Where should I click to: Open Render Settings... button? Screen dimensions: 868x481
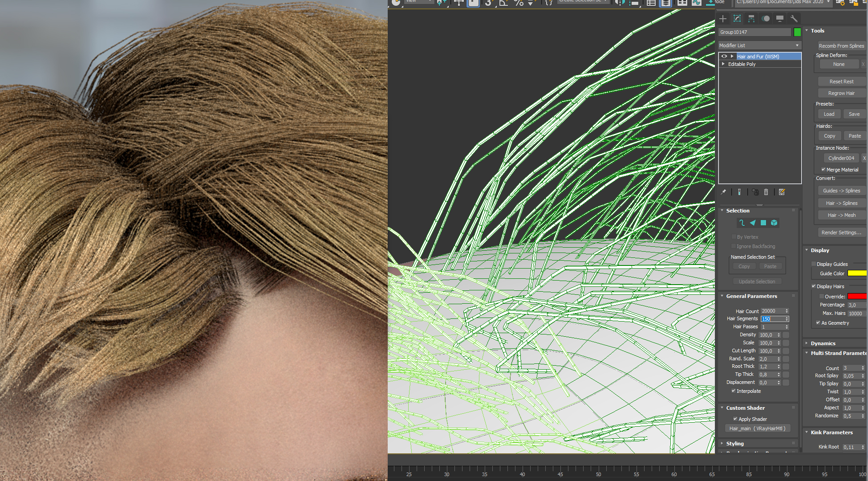click(842, 232)
